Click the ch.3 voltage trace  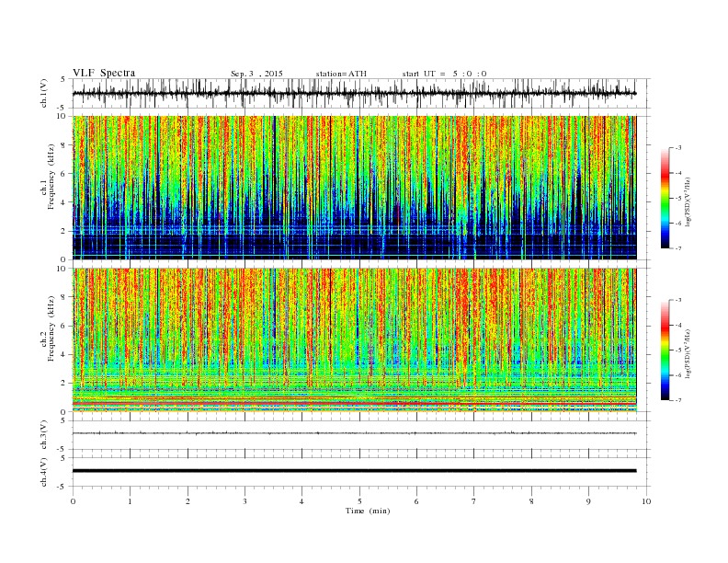coord(354,433)
